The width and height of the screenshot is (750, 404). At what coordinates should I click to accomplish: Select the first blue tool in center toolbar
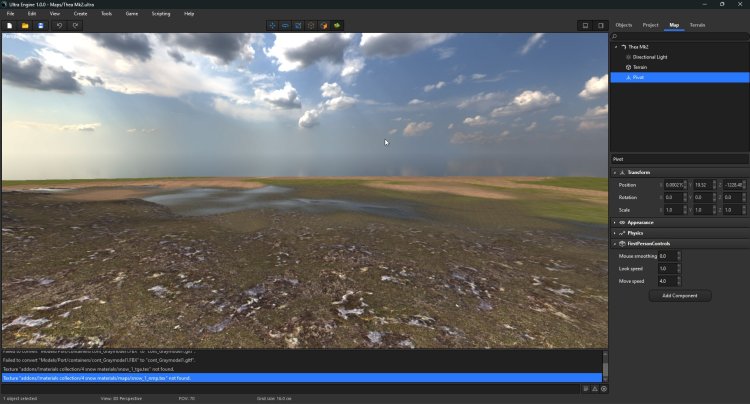click(x=273, y=25)
